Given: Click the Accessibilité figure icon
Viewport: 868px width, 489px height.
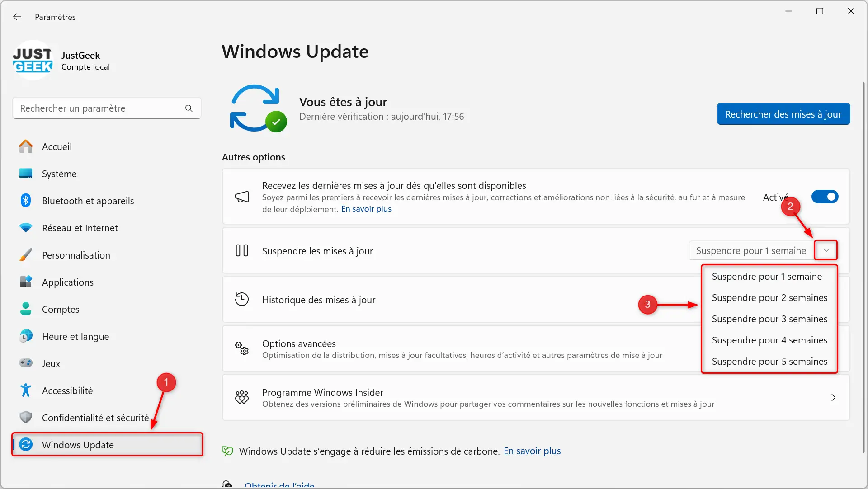Looking at the screenshot, I should 26,390.
